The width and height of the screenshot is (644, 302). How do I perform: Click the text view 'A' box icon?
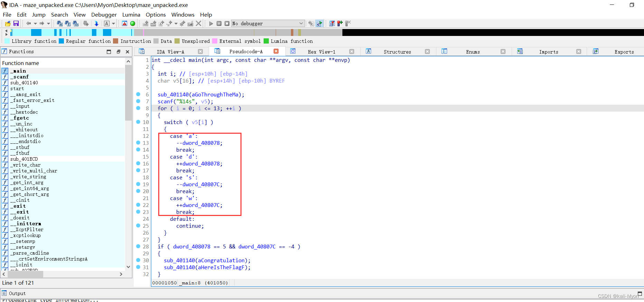coord(107,23)
